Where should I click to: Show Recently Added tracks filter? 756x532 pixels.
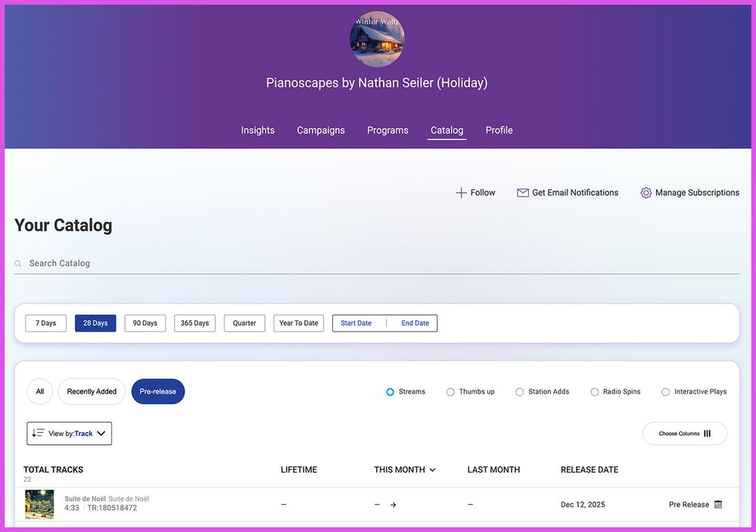[92, 391]
